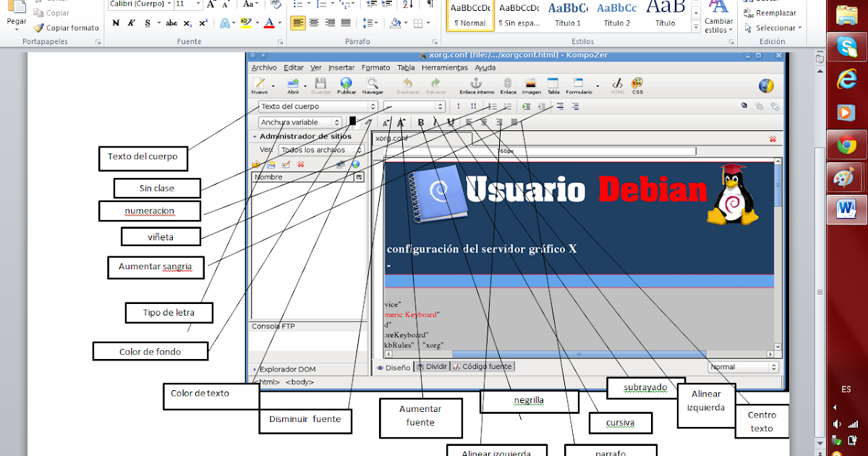Click the xorg.conf document tab in KompoZer
The image size is (868, 456).
click(x=422, y=138)
